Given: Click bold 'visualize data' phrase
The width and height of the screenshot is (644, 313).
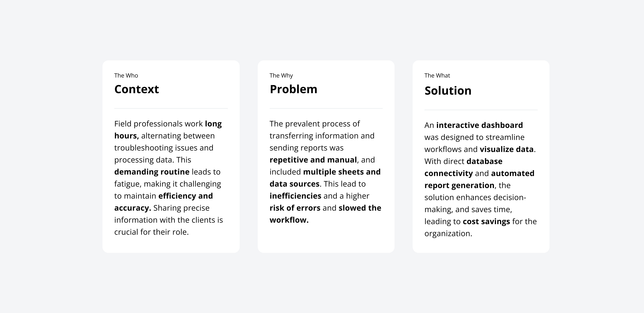Looking at the screenshot, I should [x=506, y=149].
